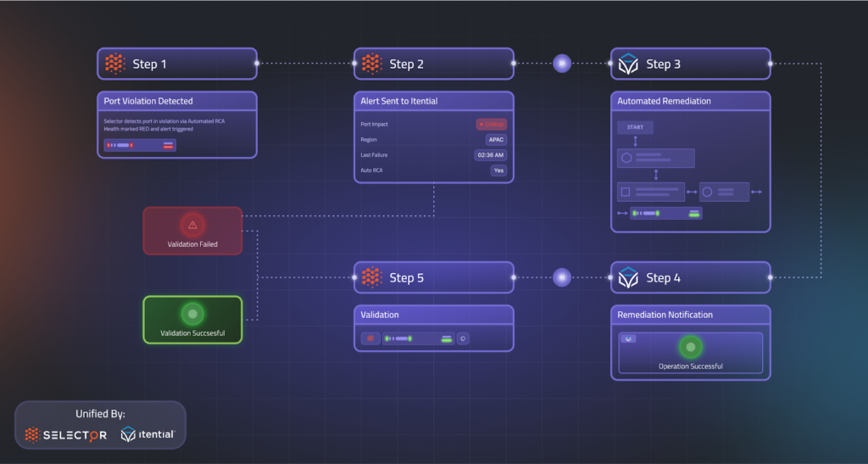Click the Yes value for Auto RCA
Screen dimensions: 868x464
tap(498, 171)
